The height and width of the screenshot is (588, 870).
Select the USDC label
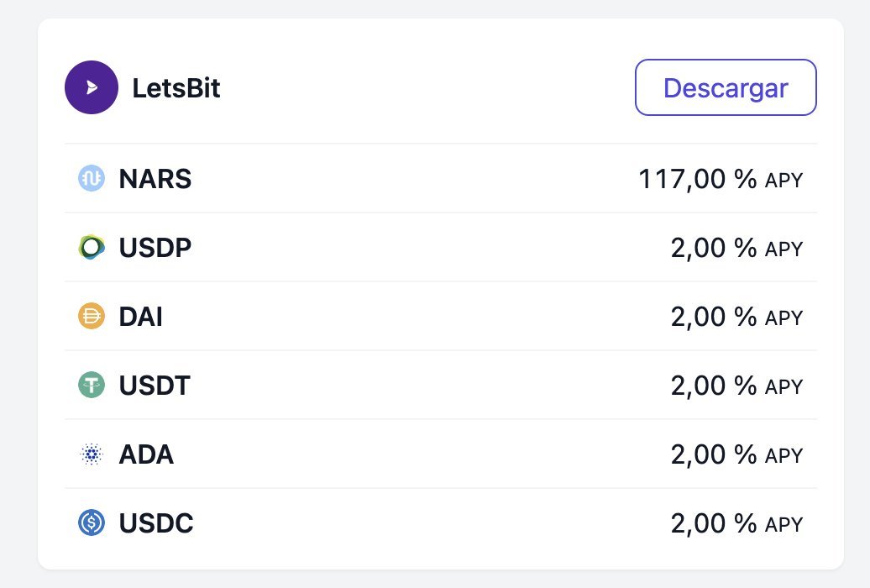point(156,523)
